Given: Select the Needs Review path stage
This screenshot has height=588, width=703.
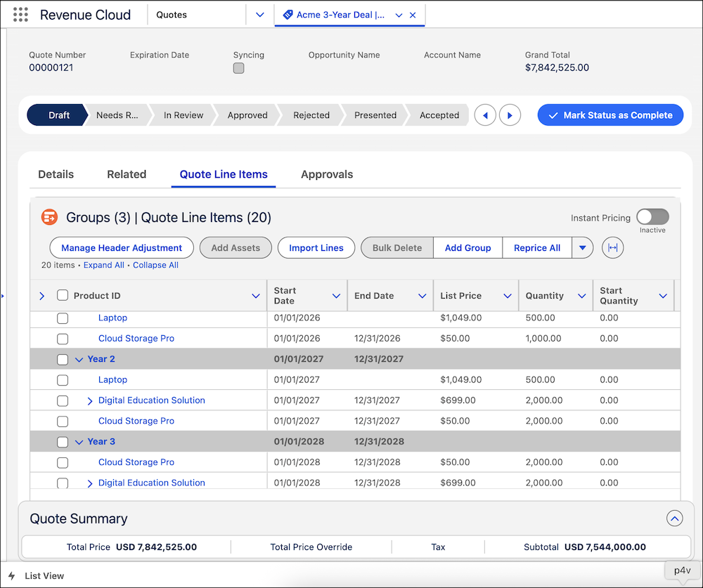Looking at the screenshot, I should pos(117,115).
